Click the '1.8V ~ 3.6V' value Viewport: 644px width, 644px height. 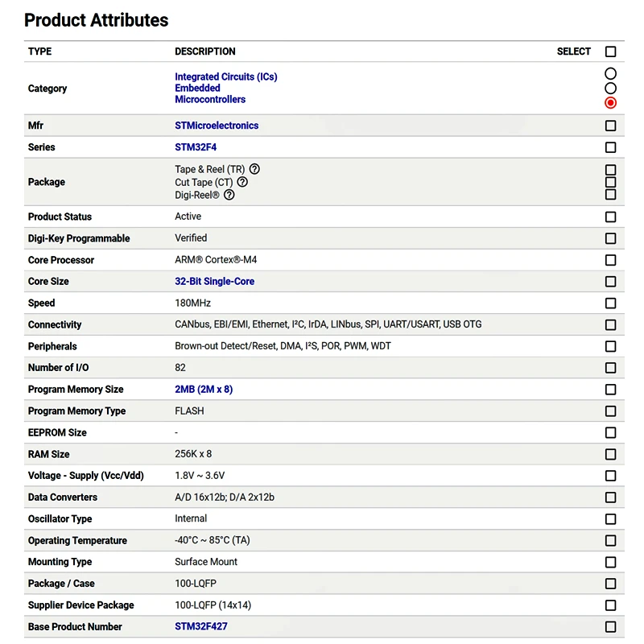click(x=200, y=476)
